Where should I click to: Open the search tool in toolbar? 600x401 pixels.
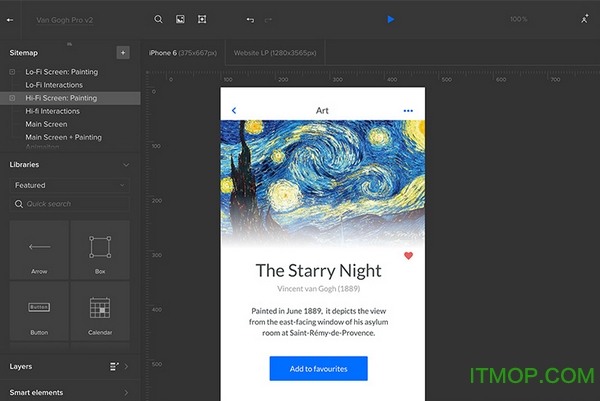(158, 19)
